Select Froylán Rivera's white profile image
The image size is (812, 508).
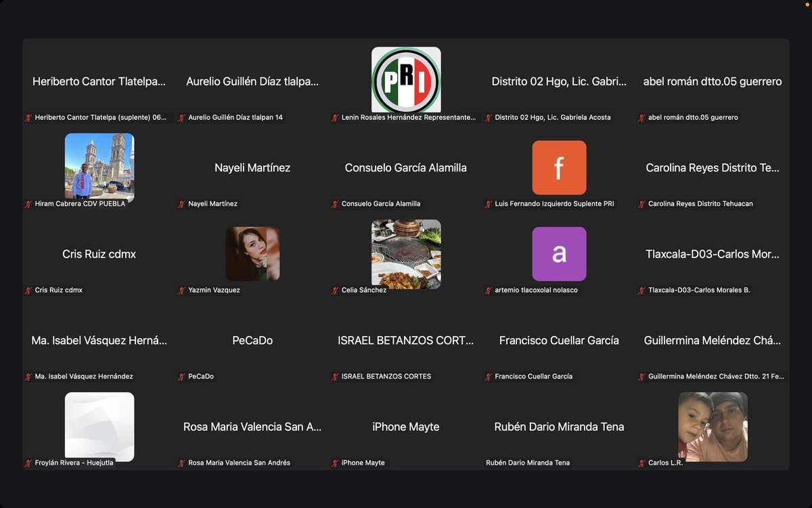click(x=99, y=427)
